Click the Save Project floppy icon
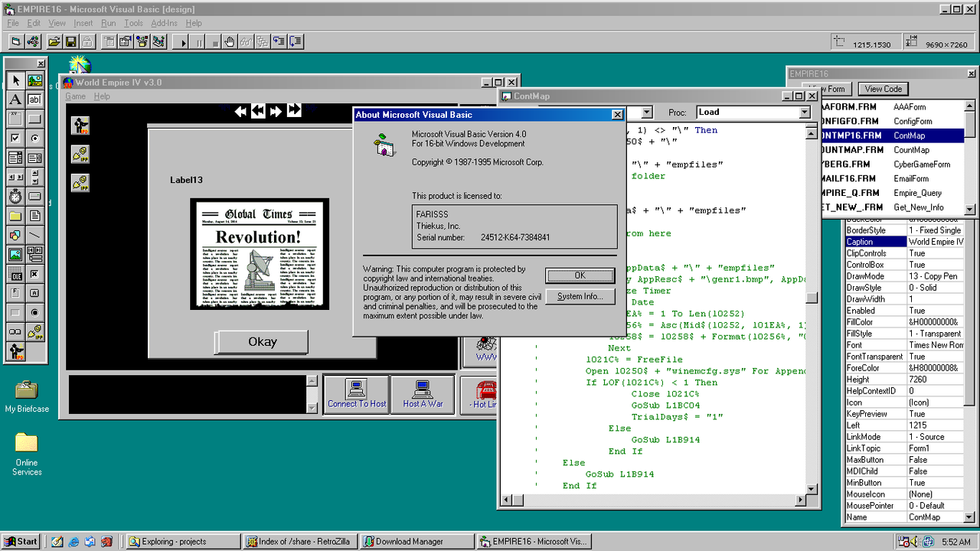 click(x=71, y=41)
